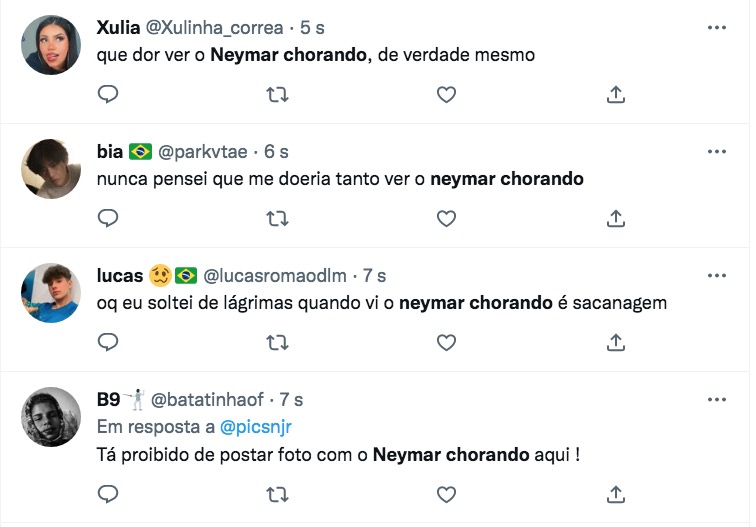Screen dimensions: 756x527
Task: Share B9's tweet
Action: click(x=616, y=494)
